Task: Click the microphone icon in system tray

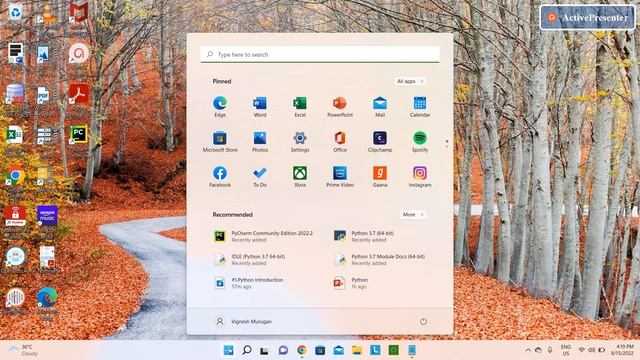Action: (x=550, y=350)
